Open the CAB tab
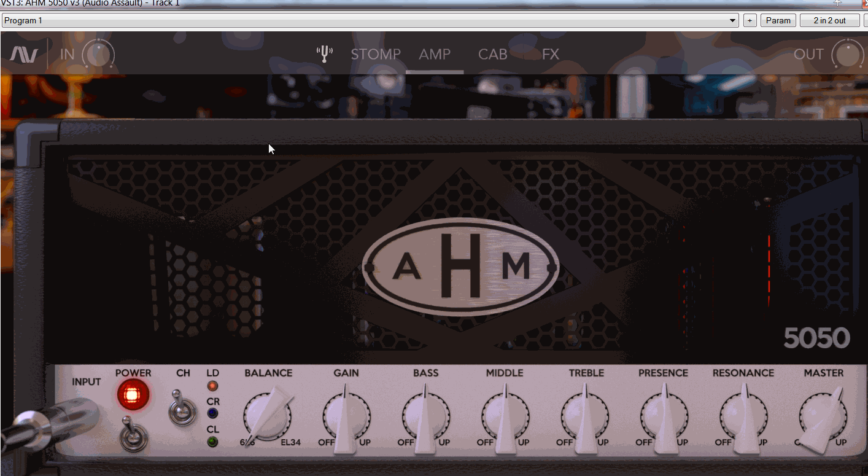 point(493,54)
